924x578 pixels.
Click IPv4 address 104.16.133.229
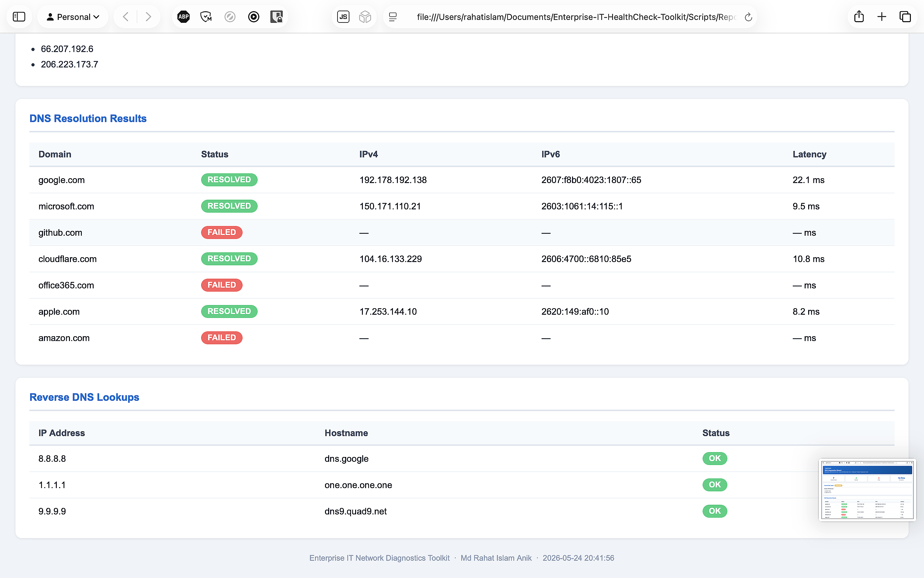(x=390, y=259)
